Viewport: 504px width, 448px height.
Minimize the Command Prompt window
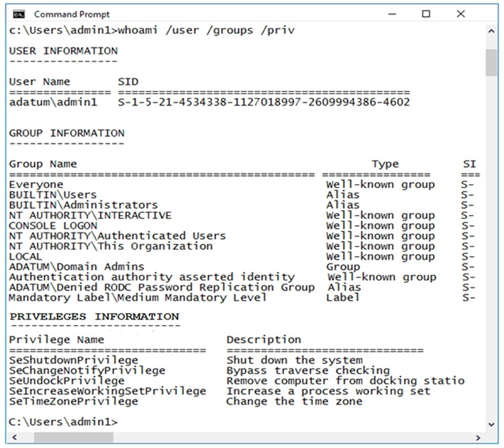[392, 14]
